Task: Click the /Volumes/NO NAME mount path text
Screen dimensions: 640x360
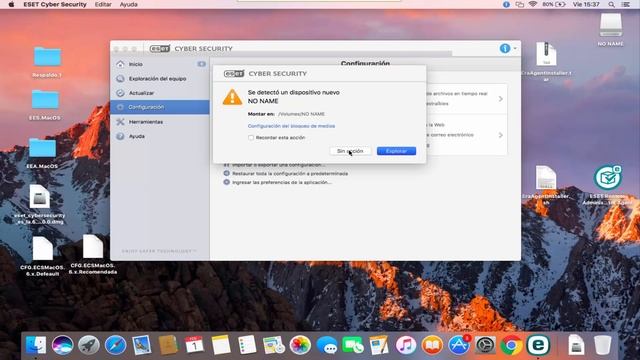Action: [301, 114]
